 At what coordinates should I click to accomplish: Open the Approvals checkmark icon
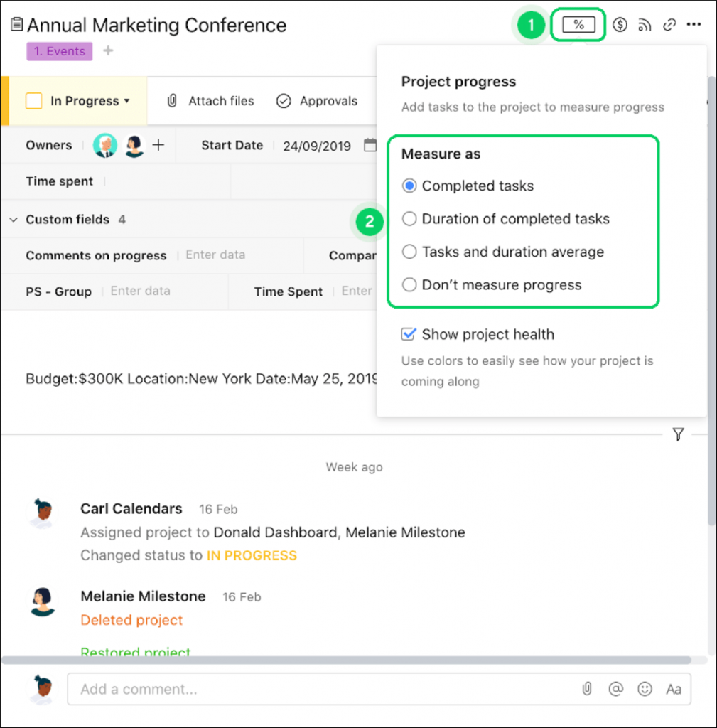click(x=284, y=101)
